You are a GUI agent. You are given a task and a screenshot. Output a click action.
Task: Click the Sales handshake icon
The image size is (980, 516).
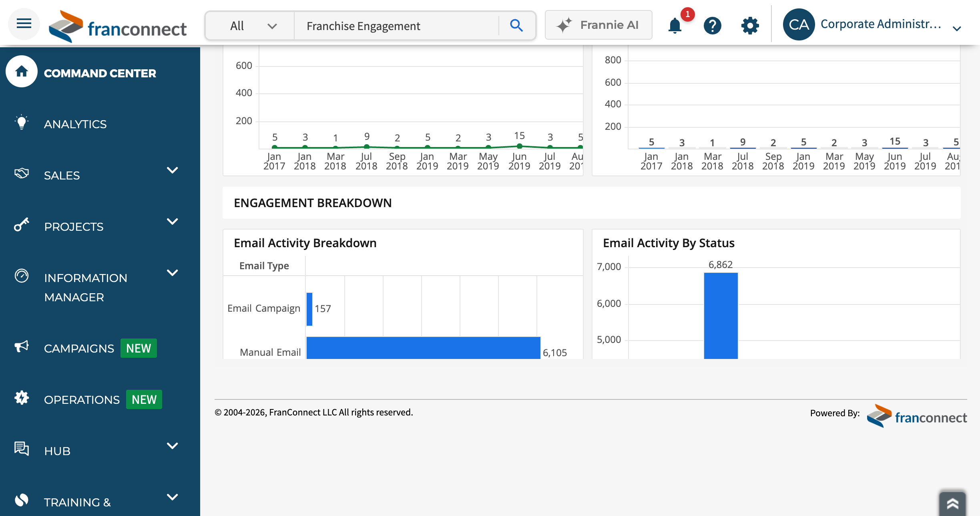22,173
